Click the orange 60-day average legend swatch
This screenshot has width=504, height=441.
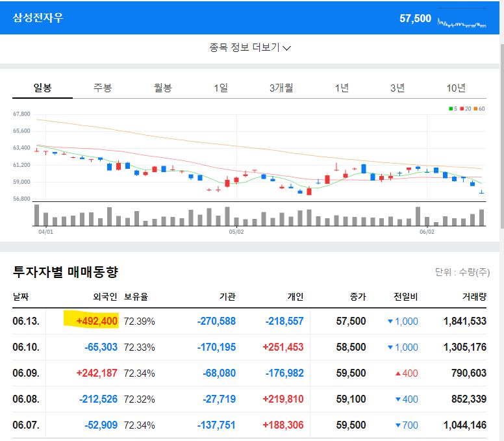pyautogui.click(x=475, y=108)
